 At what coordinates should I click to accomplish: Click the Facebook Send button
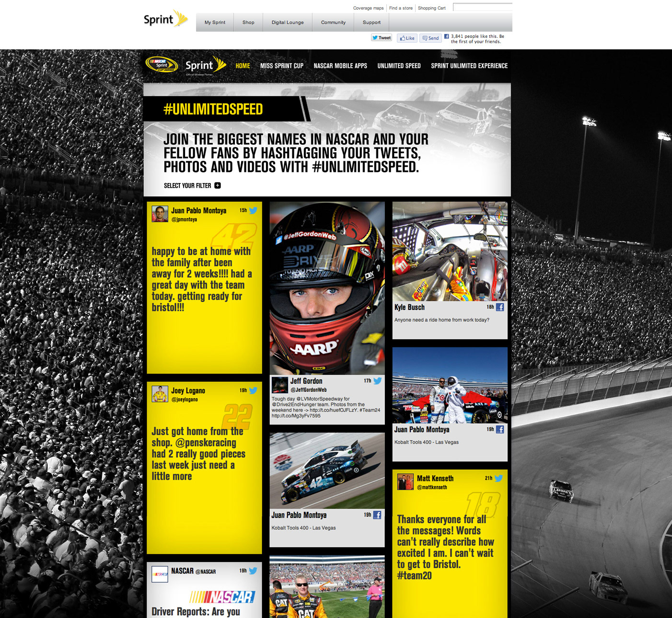coord(430,38)
